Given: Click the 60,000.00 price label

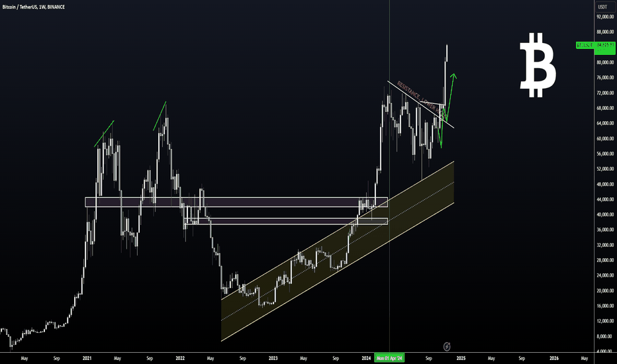Looking at the screenshot, I should (x=605, y=138).
